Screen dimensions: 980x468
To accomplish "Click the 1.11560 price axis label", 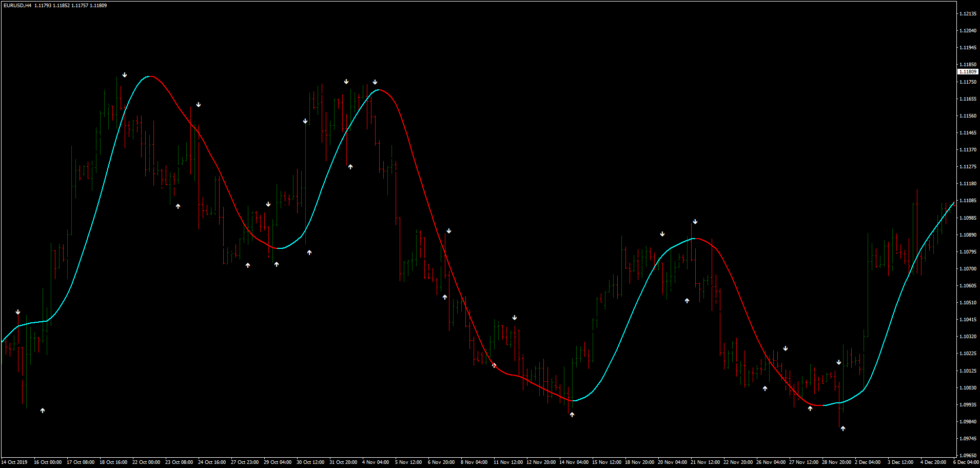I will (968, 116).
